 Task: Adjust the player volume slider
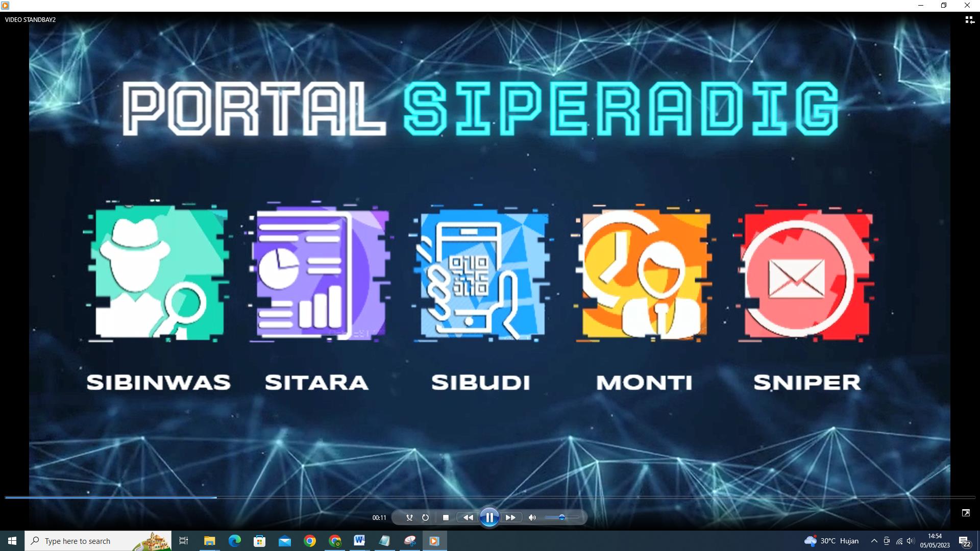tap(561, 517)
